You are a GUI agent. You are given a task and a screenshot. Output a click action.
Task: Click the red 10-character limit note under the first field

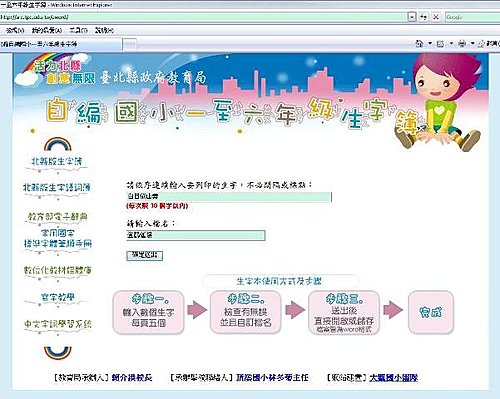pos(157,206)
